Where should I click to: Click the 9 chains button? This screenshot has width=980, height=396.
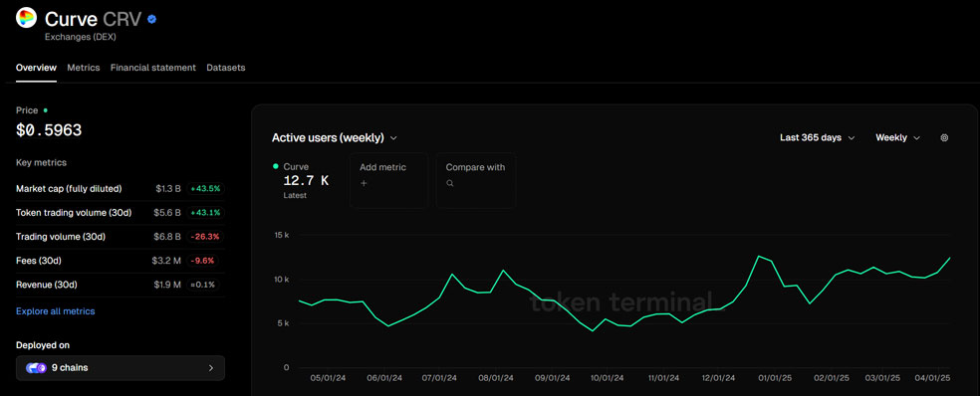coord(120,368)
